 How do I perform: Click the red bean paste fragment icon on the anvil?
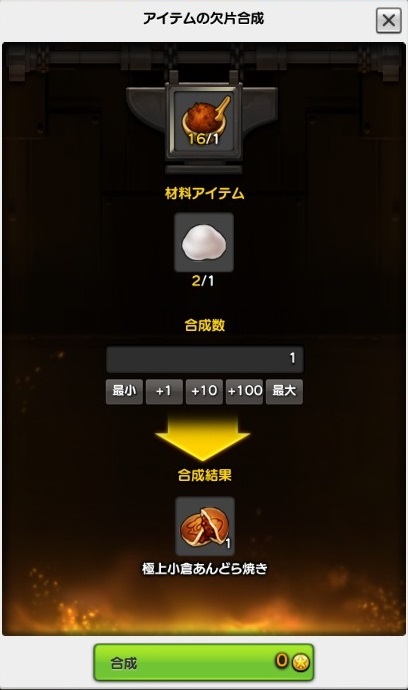coord(203,117)
